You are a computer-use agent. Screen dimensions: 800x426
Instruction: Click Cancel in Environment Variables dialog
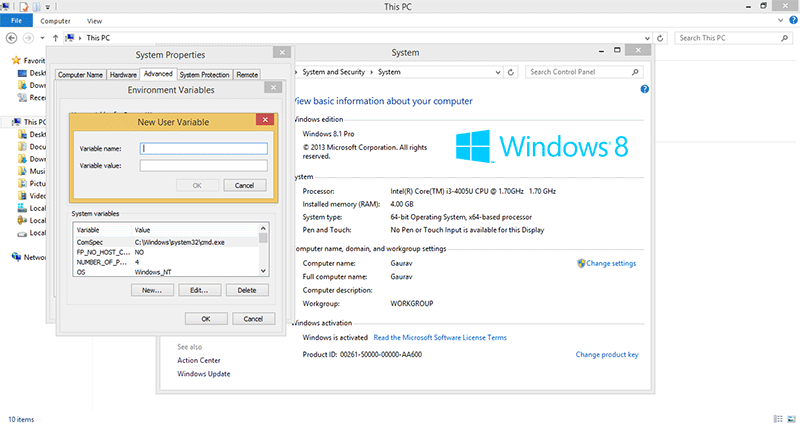point(254,319)
